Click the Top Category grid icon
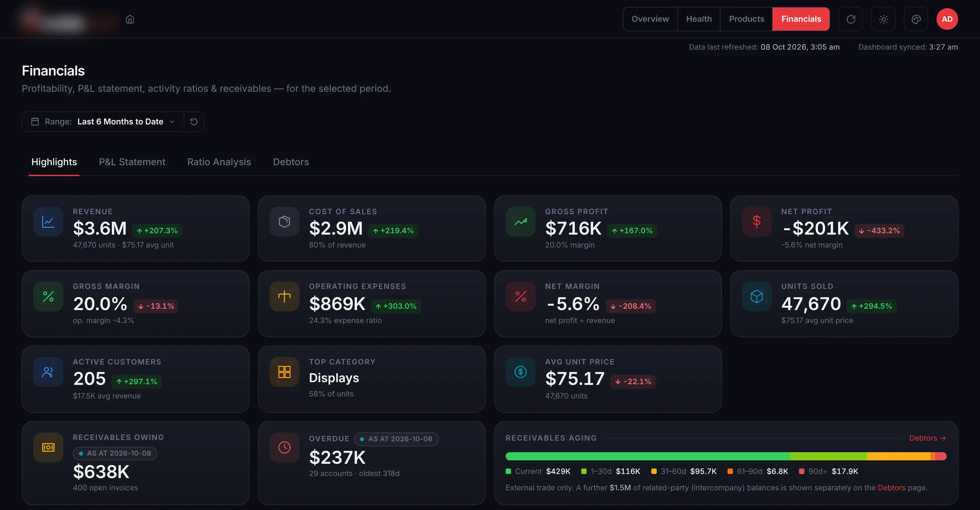Screen dimensions: 980x510 (x=284, y=372)
